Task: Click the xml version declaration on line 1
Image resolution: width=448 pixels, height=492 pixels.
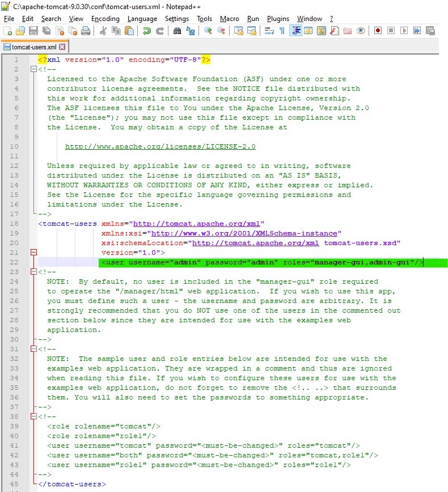Action: (x=124, y=60)
